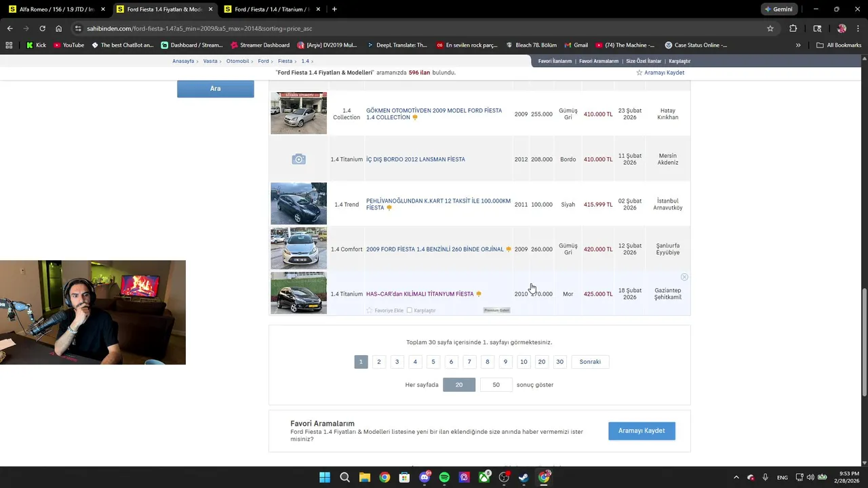Open the Windows Start menu
This screenshot has height=488, width=868.
click(325, 477)
